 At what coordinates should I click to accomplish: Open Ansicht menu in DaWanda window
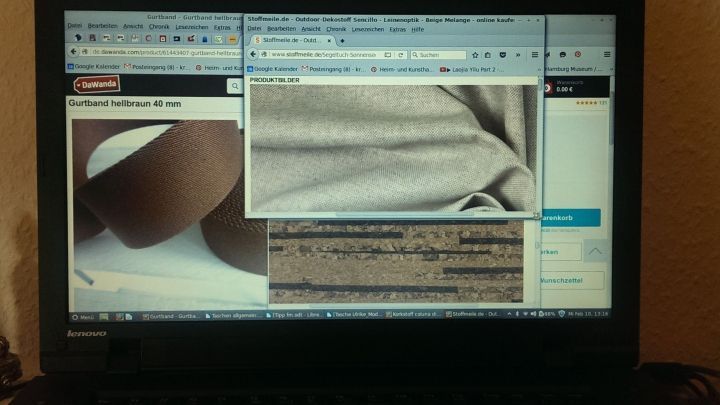133,27
